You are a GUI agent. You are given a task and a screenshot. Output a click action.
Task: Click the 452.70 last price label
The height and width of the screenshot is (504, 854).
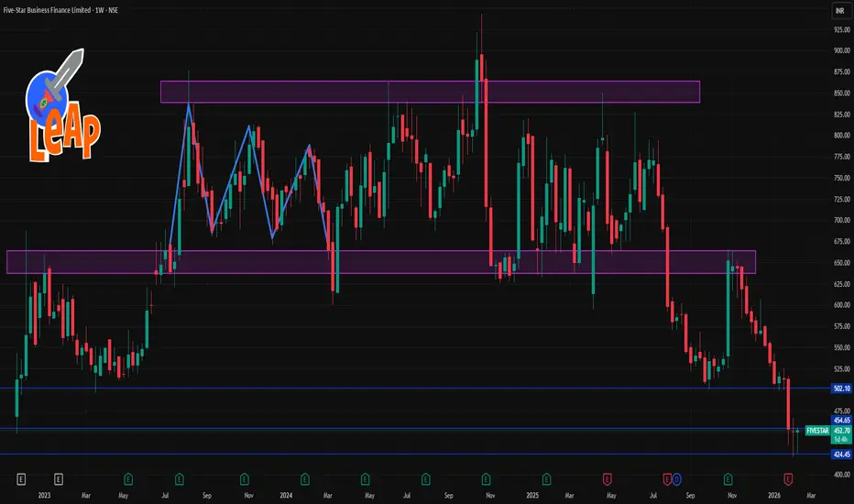click(x=841, y=431)
